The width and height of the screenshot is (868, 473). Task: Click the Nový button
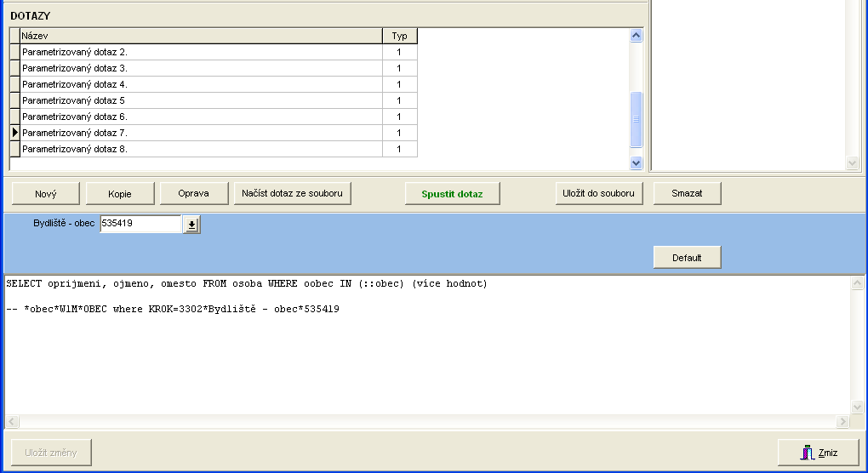pyautogui.click(x=46, y=194)
